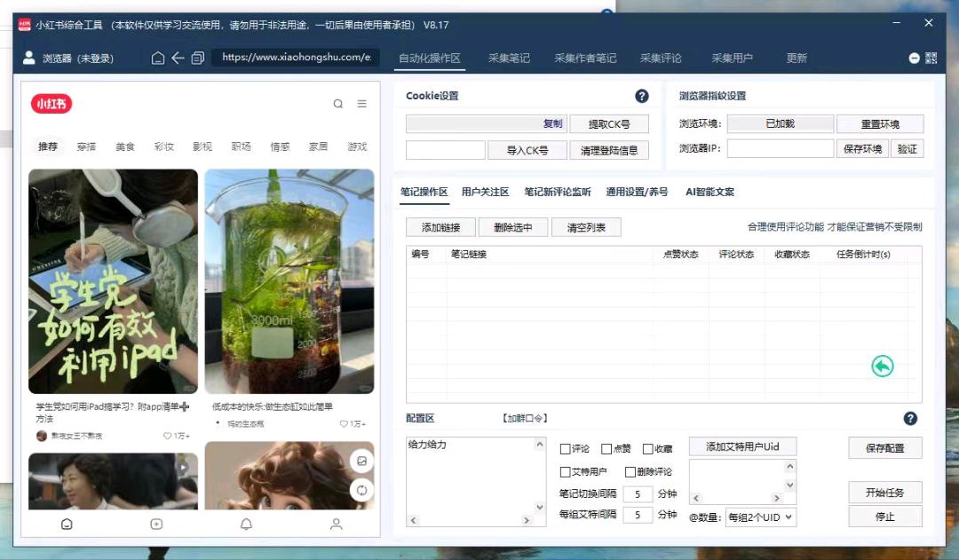Image resolution: width=959 pixels, height=560 pixels.
Task: Toggle the 评论 checkbox
Action: pyautogui.click(x=565, y=449)
